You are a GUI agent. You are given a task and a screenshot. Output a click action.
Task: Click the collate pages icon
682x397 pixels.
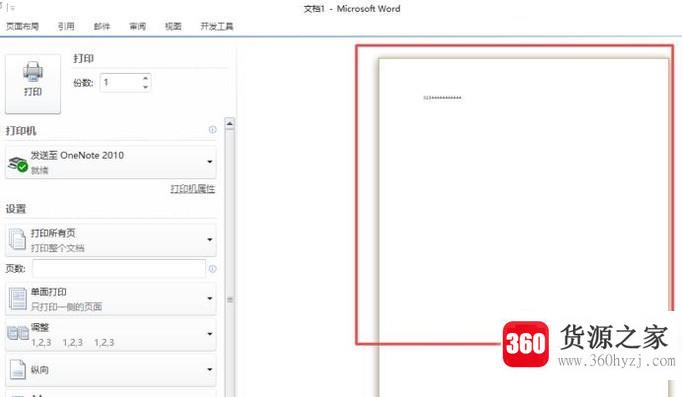18,334
